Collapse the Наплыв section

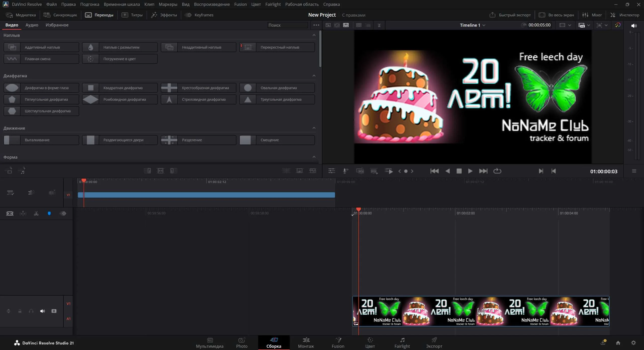tap(314, 35)
